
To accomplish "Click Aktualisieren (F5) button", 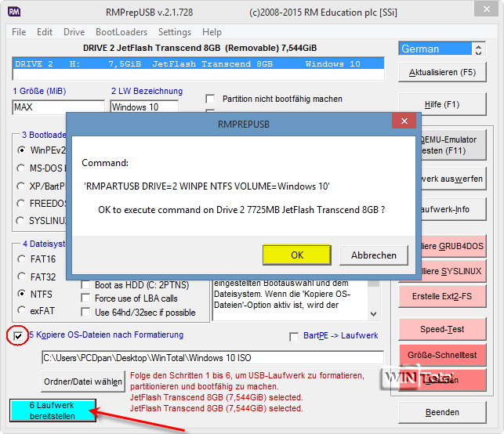I will coord(442,72).
